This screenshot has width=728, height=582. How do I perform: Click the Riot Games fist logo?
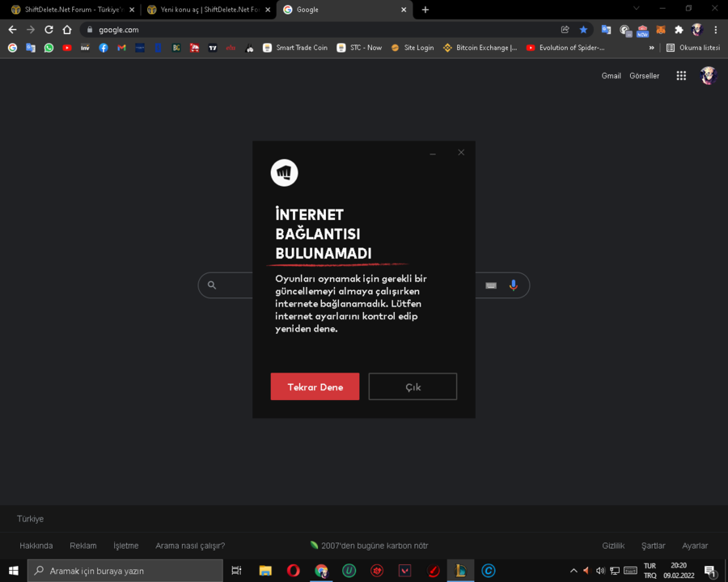tap(284, 173)
